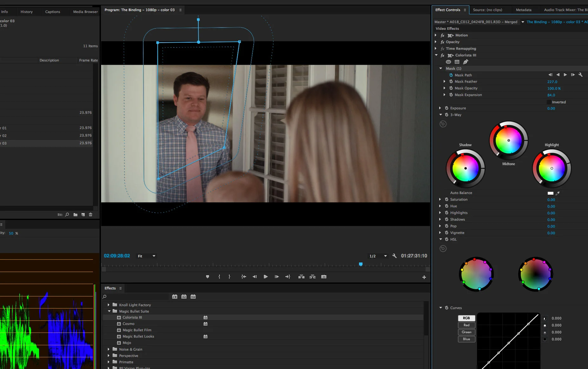Toggle the Exposure stopwatch keyframing

tap(447, 108)
